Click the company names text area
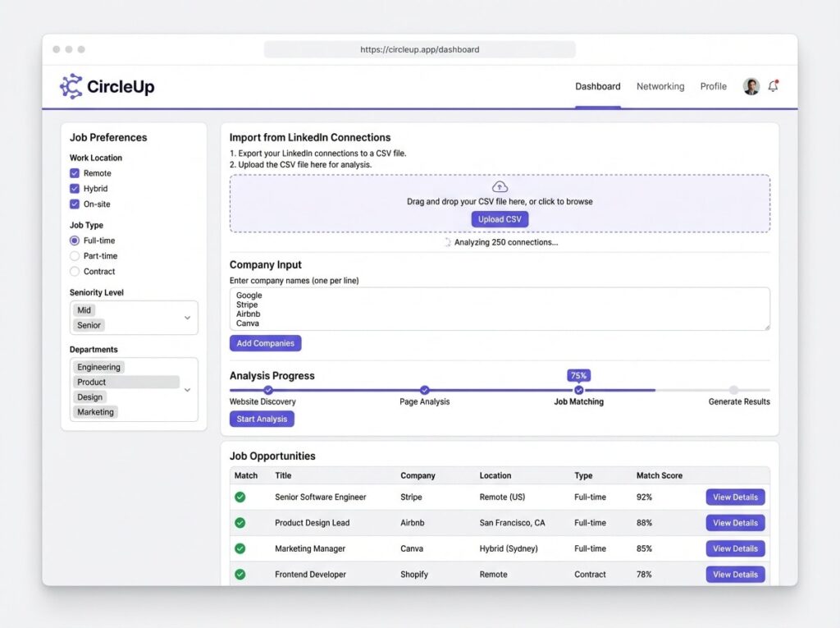The height and width of the screenshot is (628, 840). pyautogui.click(x=499, y=309)
